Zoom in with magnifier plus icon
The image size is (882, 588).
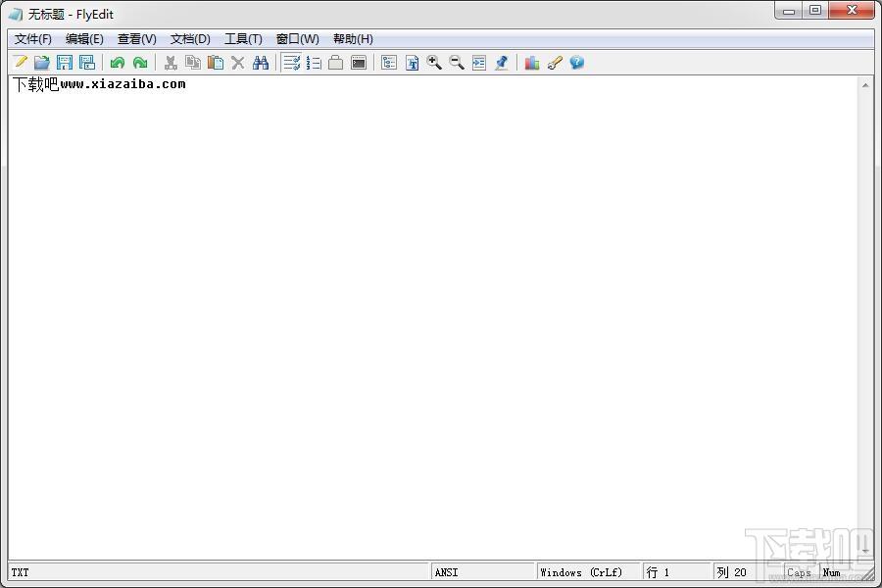tap(434, 63)
